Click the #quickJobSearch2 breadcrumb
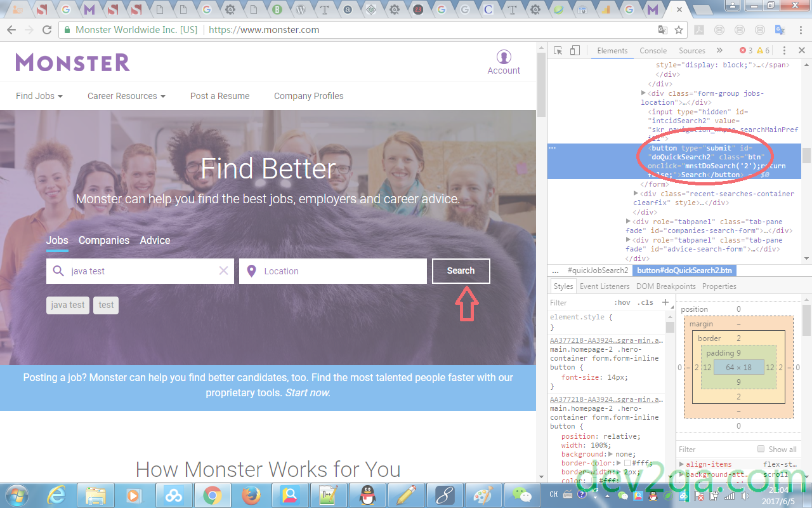This screenshot has height=508, width=812. click(x=598, y=271)
